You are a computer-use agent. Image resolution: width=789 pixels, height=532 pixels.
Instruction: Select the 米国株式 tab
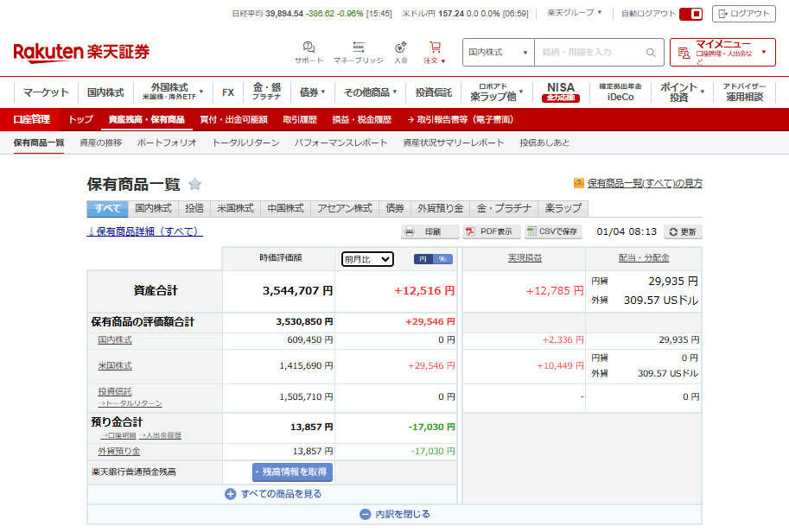[x=234, y=208]
